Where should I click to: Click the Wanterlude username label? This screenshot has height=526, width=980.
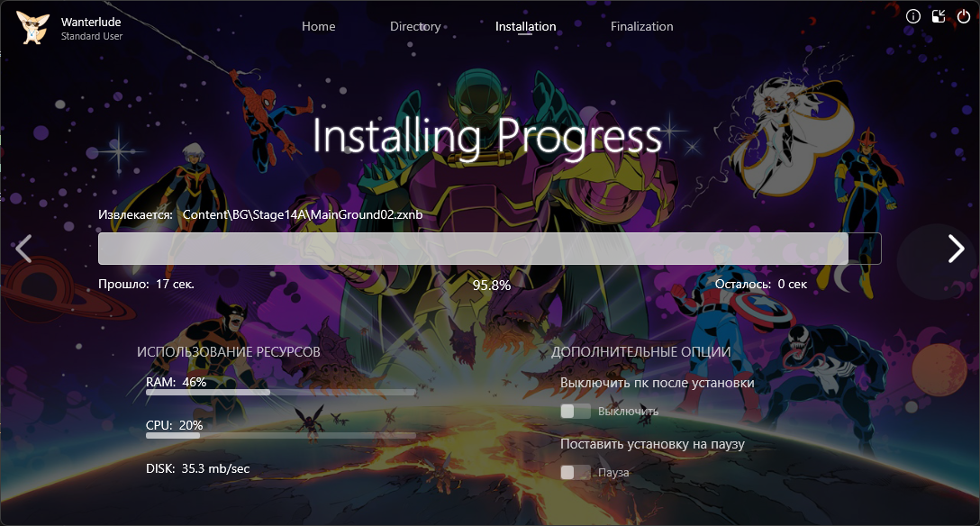click(x=92, y=21)
